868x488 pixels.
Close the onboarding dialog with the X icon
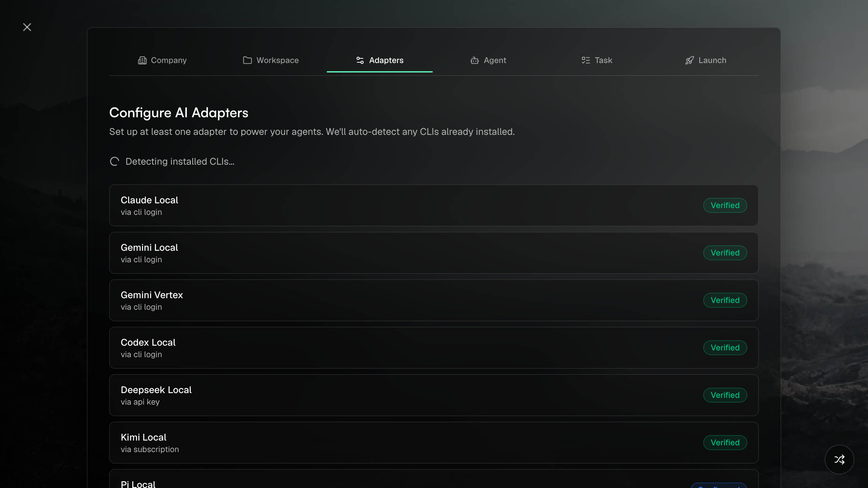27,27
